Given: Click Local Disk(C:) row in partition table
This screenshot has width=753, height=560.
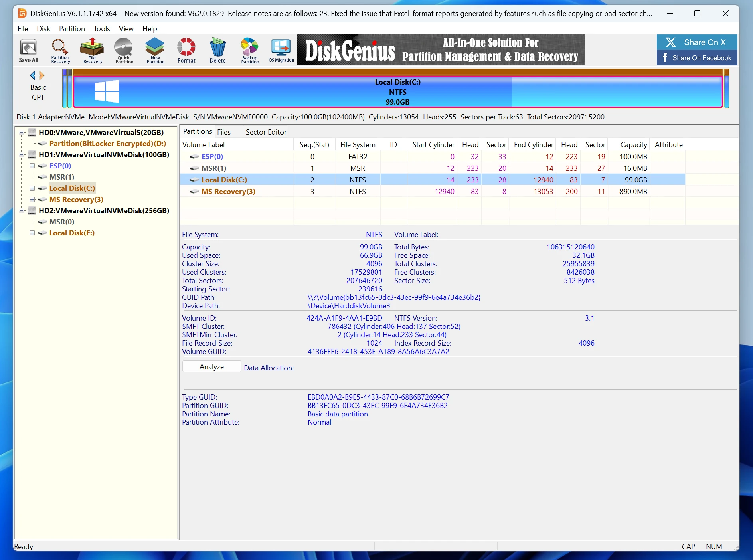Looking at the screenshot, I should pos(433,180).
